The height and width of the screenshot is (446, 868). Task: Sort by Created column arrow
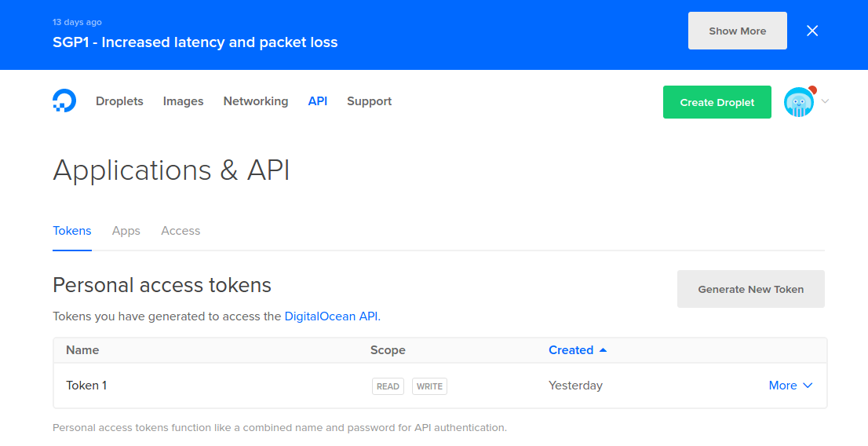(x=604, y=350)
